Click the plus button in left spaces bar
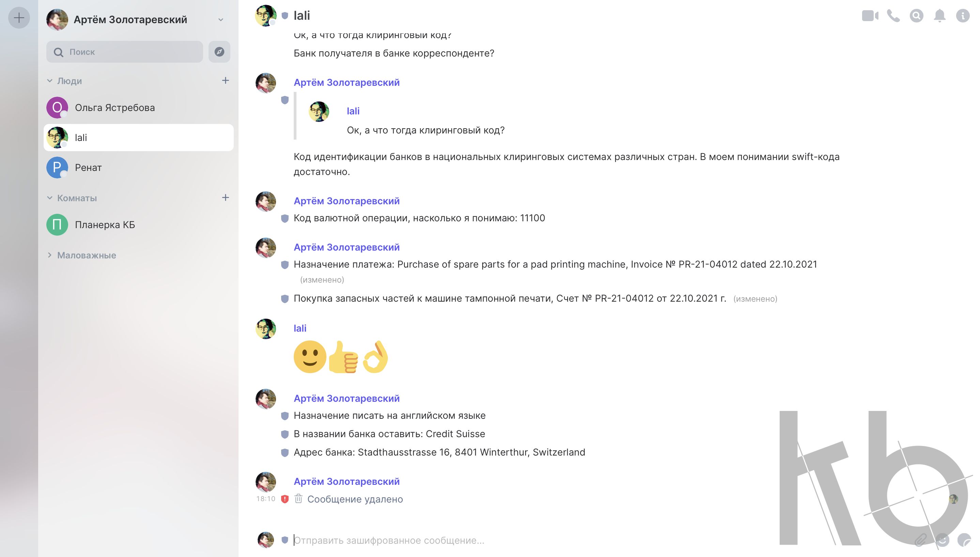 [x=19, y=18]
